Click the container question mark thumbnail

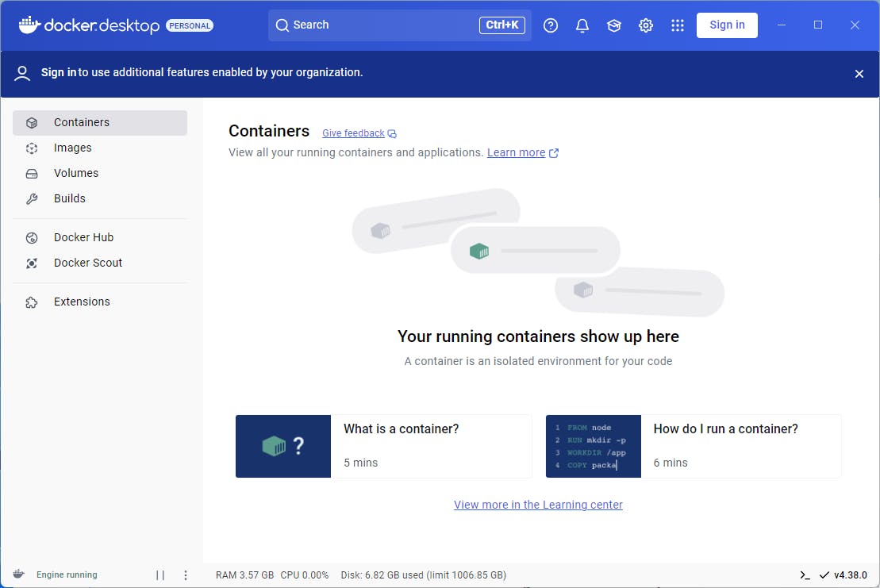click(x=283, y=447)
